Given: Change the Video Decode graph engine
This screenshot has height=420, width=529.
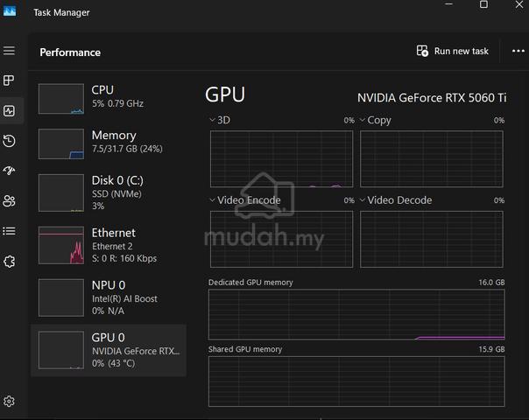Looking at the screenshot, I should tap(395, 200).
